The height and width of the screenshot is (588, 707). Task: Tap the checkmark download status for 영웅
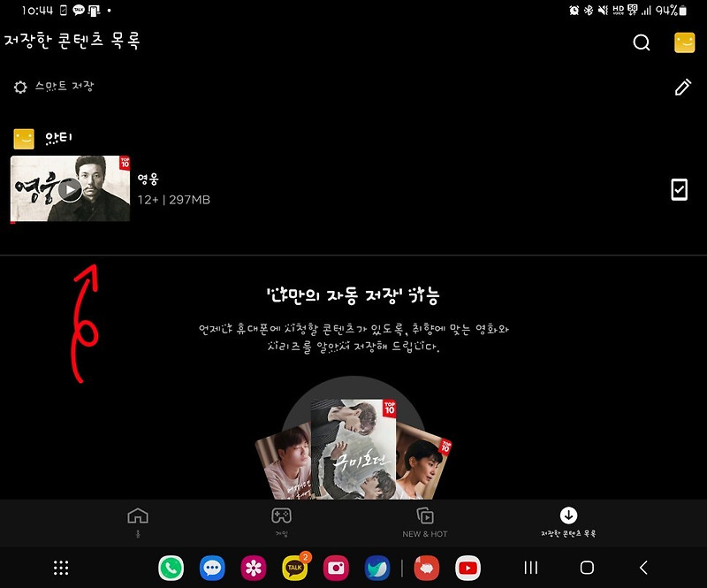[679, 189]
